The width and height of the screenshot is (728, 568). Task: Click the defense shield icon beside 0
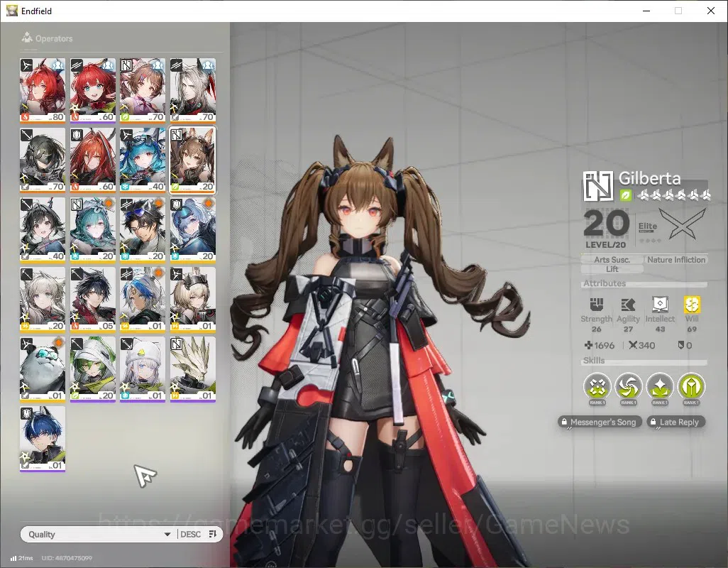[681, 345]
